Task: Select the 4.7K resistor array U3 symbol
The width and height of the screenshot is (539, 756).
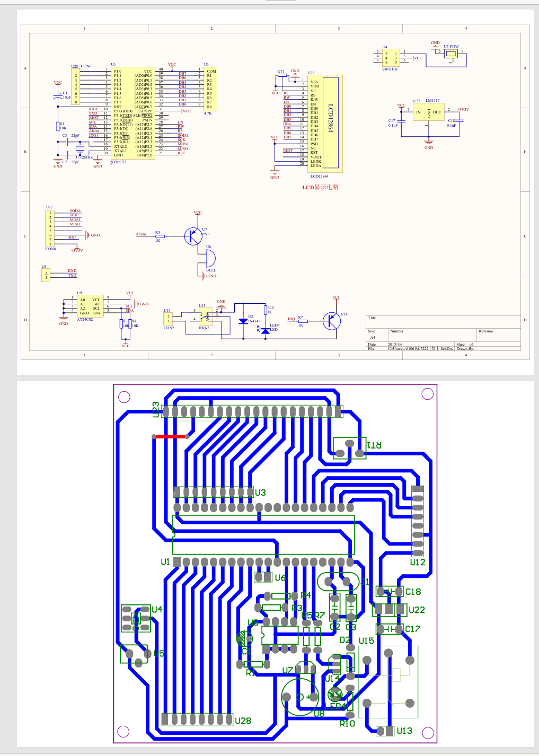Action: (210, 88)
